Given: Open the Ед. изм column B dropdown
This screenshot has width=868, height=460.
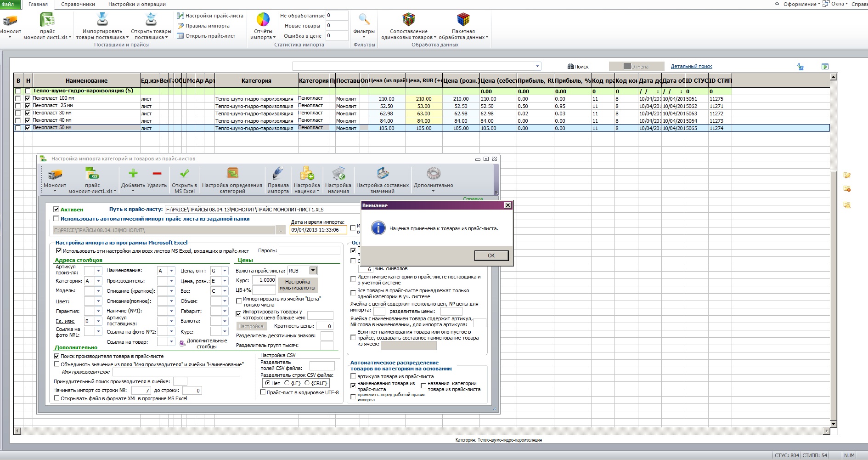Looking at the screenshot, I should pos(98,321).
